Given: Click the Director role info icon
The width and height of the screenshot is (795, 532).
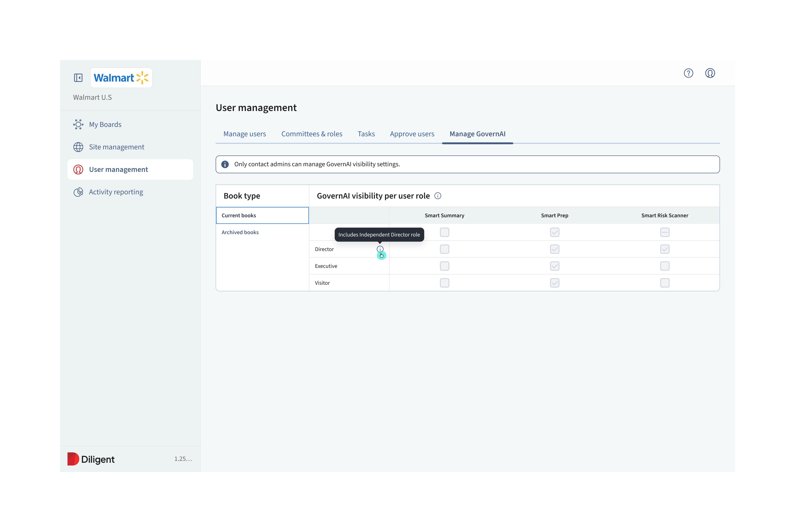Looking at the screenshot, I should click(380, 249).
